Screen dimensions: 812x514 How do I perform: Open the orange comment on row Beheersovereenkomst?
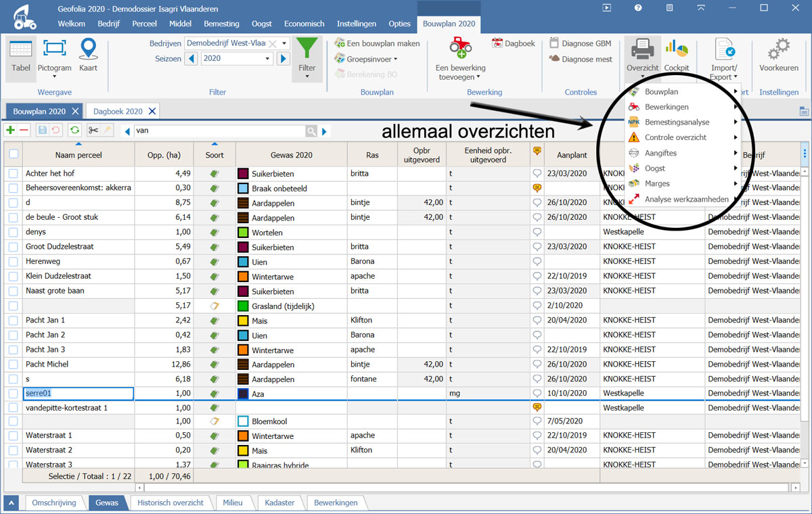(x=537, y=188)
